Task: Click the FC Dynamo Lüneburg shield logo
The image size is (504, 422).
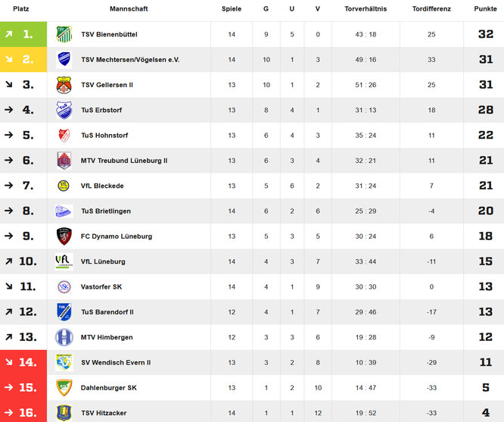Action: [x=64, y=236]
